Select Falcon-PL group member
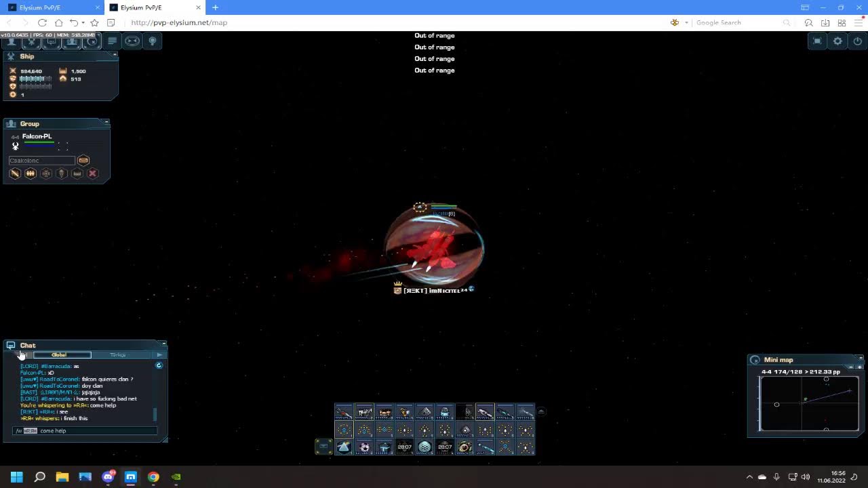The image size is (868, 488). [37, 136]
